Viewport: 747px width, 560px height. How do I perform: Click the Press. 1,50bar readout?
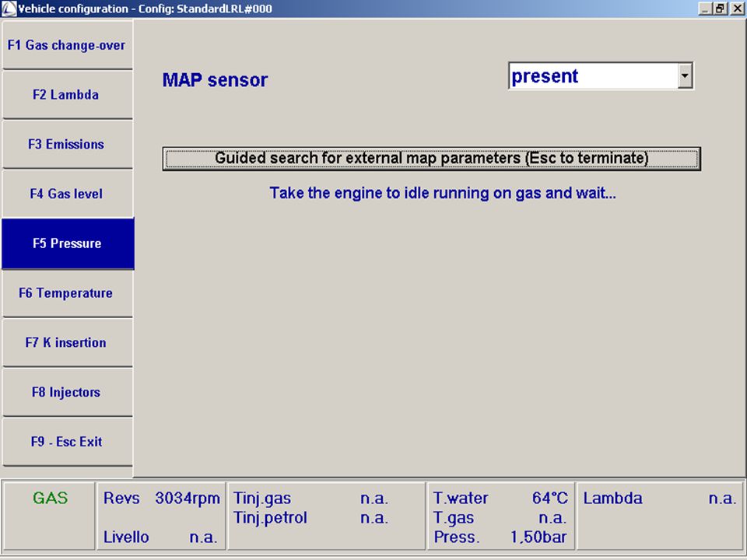pos(500,537)
